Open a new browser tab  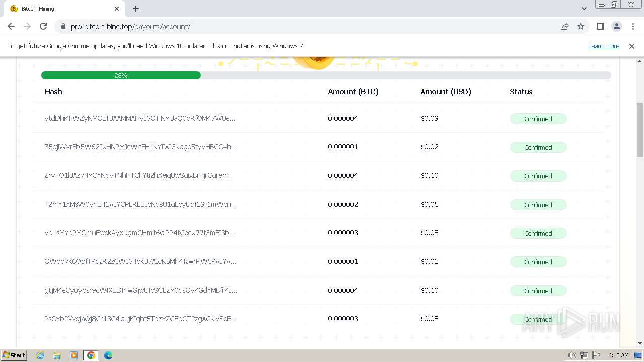(136, 9)
